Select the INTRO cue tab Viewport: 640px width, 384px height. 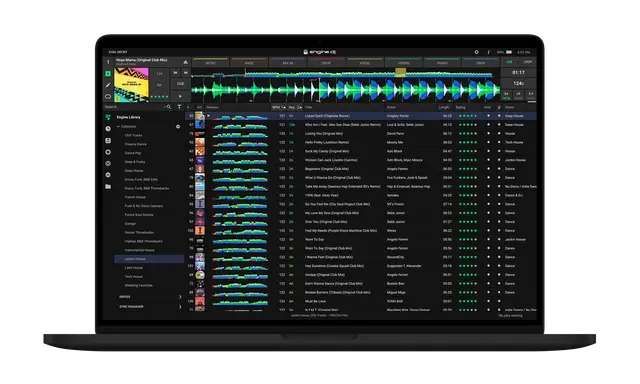point(211,62)
